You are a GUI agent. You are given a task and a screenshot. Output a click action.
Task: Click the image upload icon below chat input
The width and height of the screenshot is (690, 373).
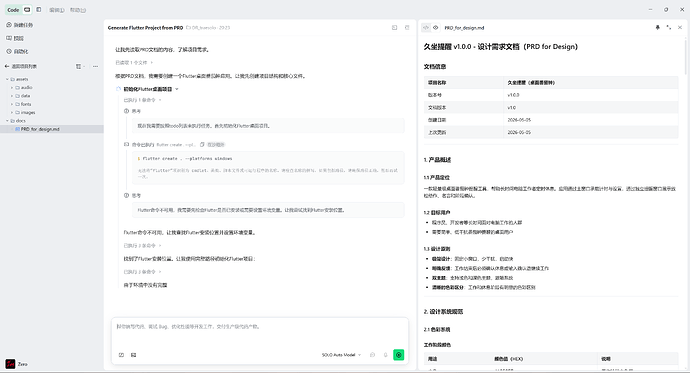point(133,355)
